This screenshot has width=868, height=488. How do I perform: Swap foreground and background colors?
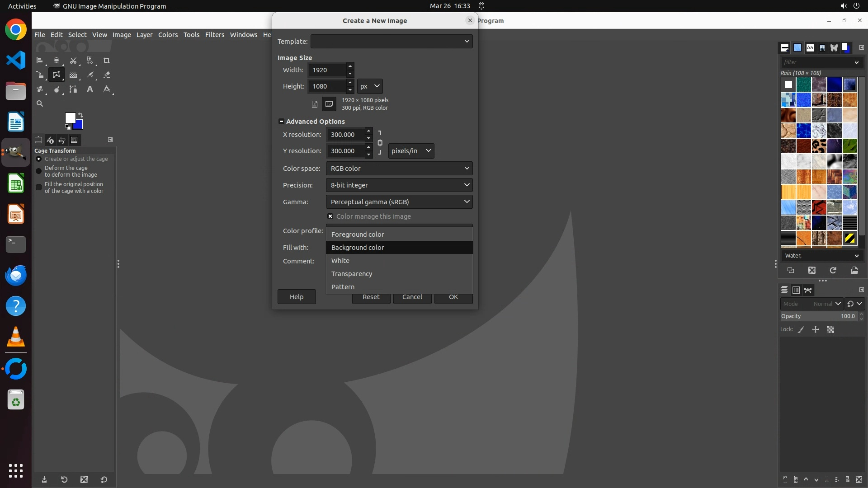(x=80, y=115)
